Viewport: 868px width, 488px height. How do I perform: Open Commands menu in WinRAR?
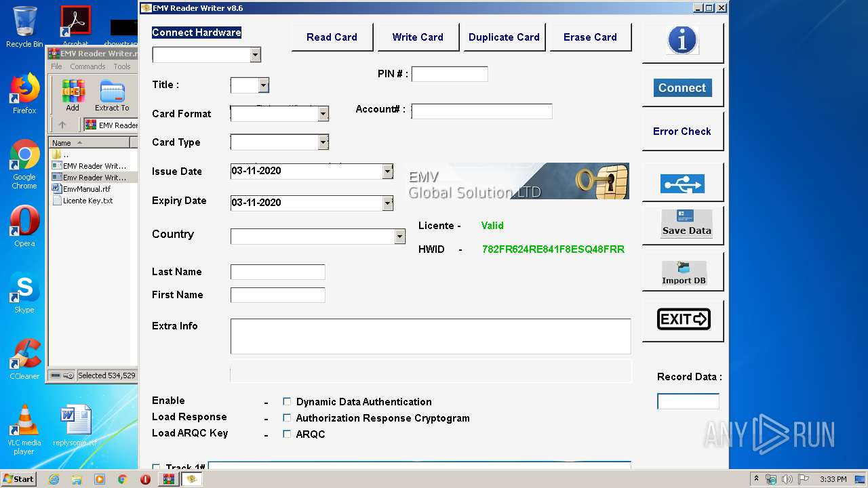[87, 66]
